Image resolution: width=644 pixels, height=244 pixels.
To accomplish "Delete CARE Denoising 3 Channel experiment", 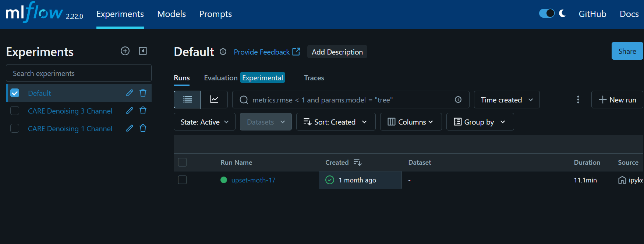I will (x=143, y=111).
